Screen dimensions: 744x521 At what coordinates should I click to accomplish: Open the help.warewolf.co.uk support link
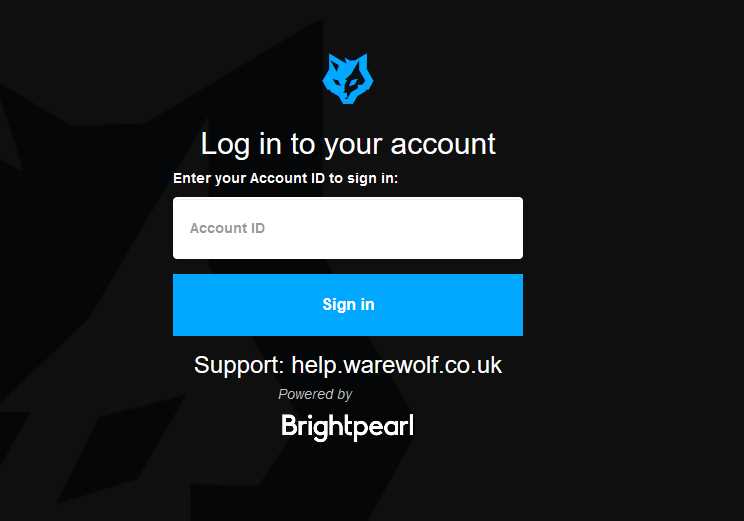coord(396,365)
